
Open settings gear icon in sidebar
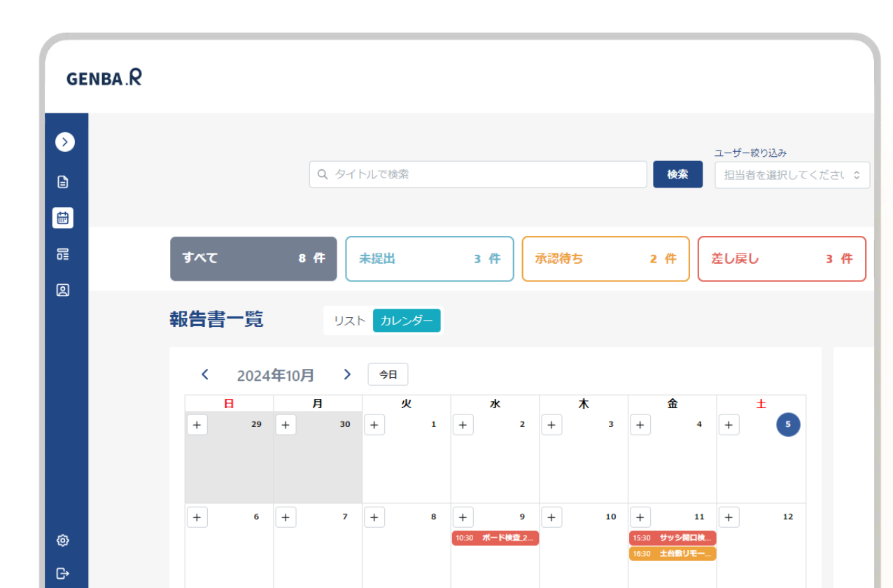(x=63, y=540)
